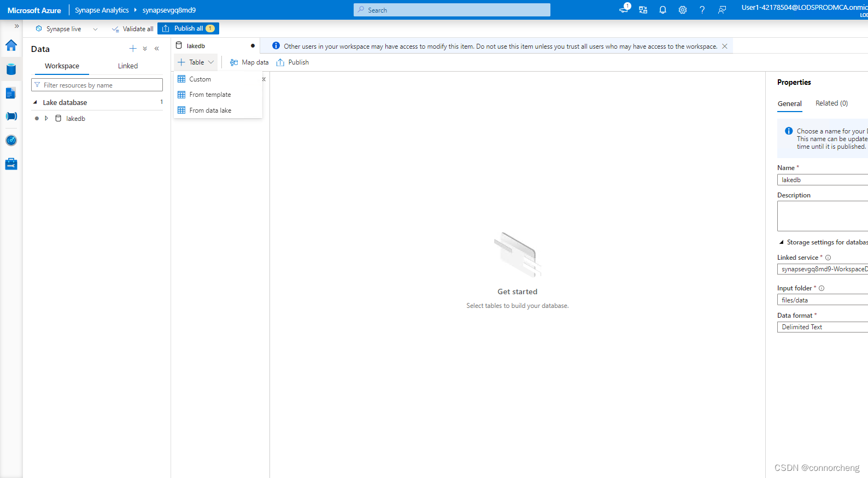Dismiss the workspace access warning banner
This screenshot has width=868, height=478.
click(x=725, y=46)
